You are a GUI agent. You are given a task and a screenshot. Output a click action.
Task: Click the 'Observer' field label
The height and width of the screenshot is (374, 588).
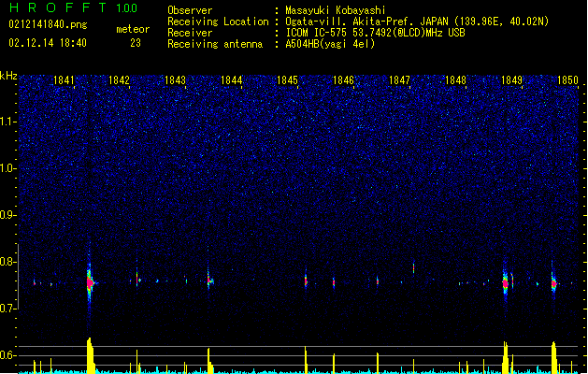(x=190, y=10)
